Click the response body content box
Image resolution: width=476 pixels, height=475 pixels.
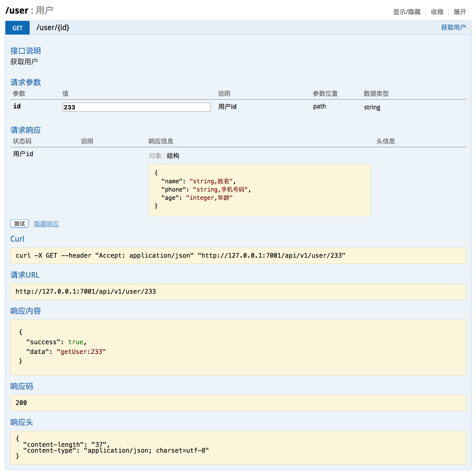coord(238,347)
